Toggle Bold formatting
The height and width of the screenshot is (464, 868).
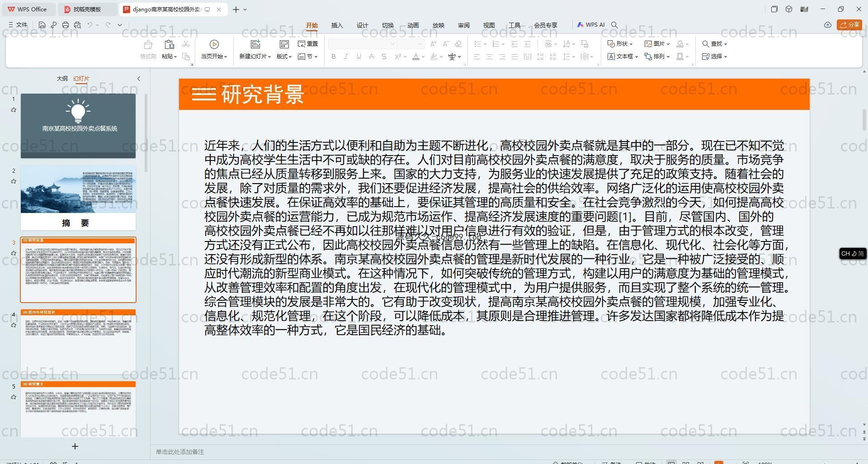tap(334, 57)
